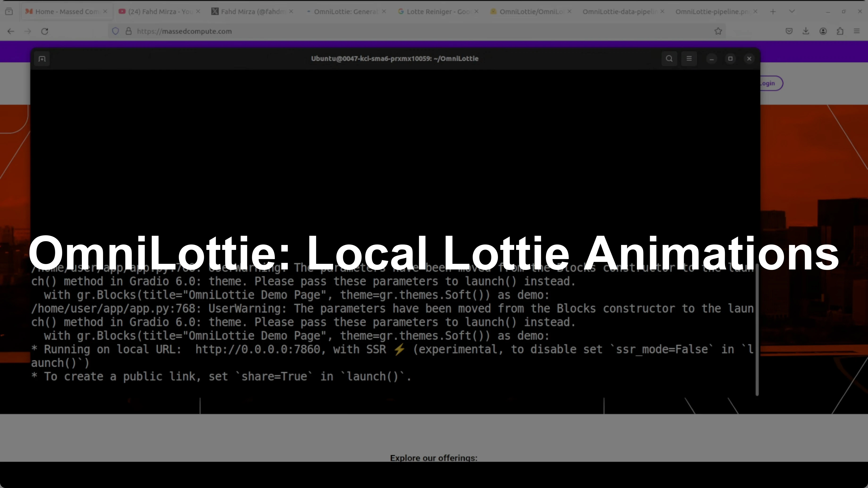This screenshot has width=868, height=488.
Task: Click the Login button
Action: (x=767, y=83)
